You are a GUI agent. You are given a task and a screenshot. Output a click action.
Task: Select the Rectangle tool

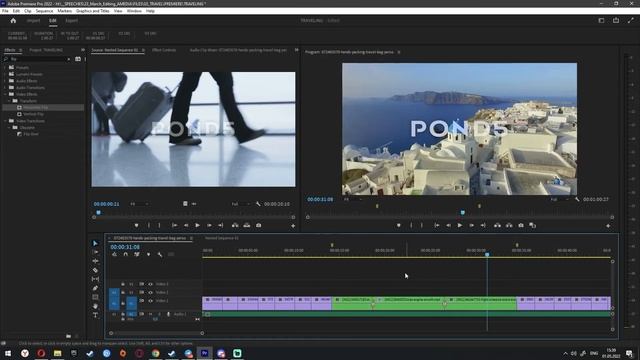(95, 297)
